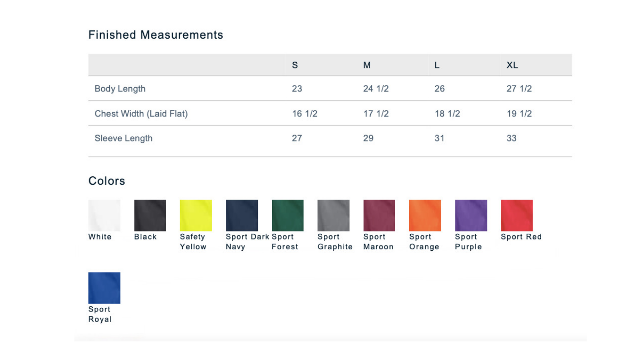
Task: Select the Chest Width (Laid Flat) label
Action: coord(141,114)
